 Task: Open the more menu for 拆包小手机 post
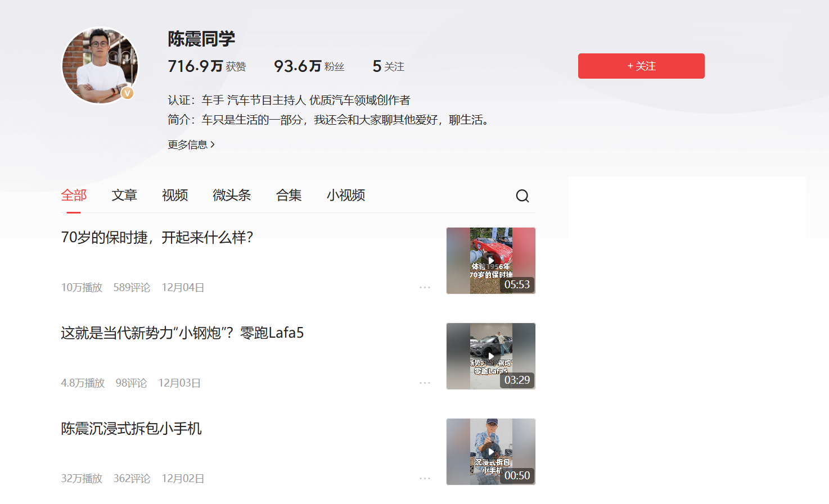(425, 478)
